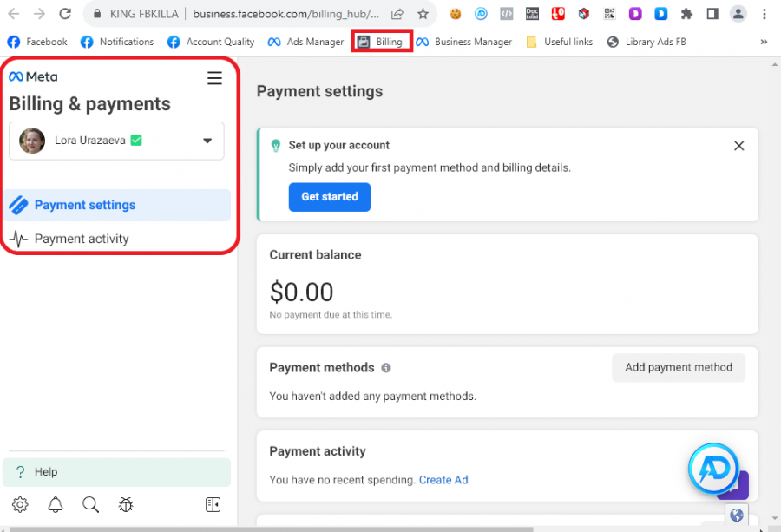Open the Facebook bookmark
This screenshot has height=532, width=781.
(x=37, y=42)
